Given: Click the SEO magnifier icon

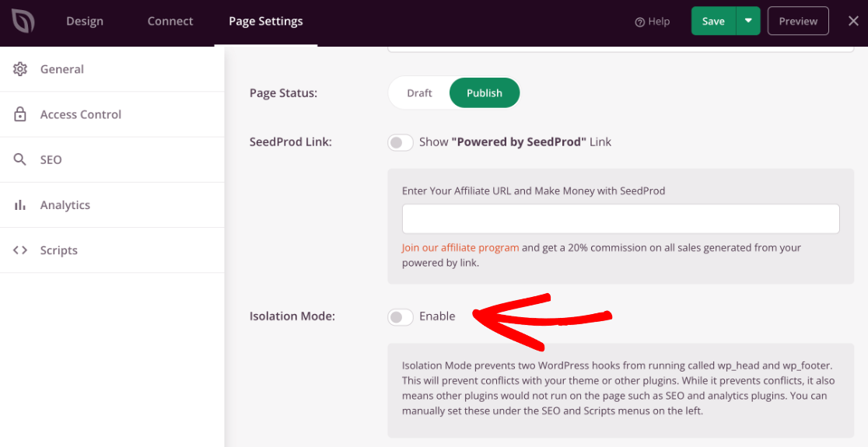Looking at the screenshot, I should coord(20,160).
